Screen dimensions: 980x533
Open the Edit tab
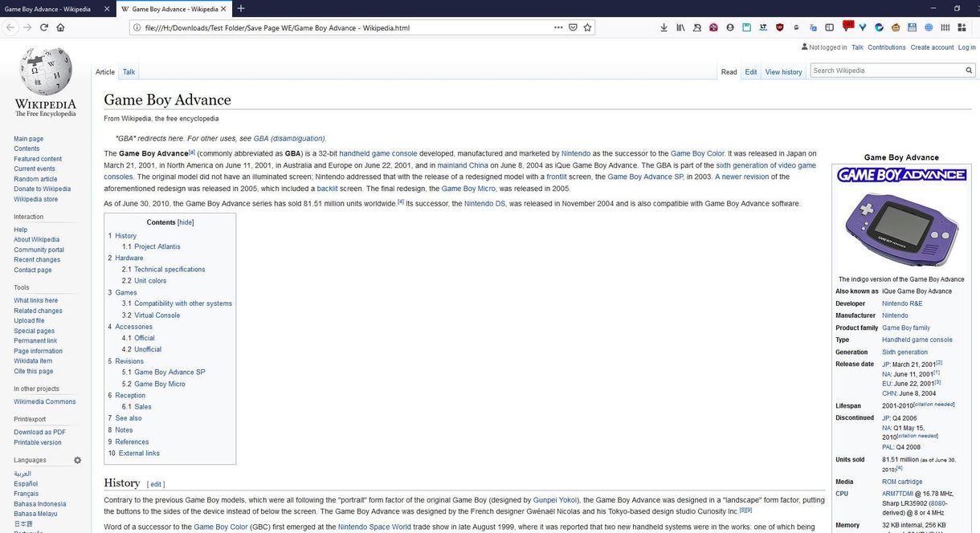point(751,72)
